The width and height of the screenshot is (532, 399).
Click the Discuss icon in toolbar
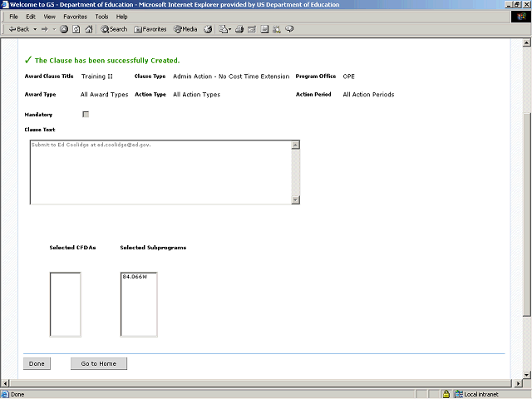(x=264, y=29)
